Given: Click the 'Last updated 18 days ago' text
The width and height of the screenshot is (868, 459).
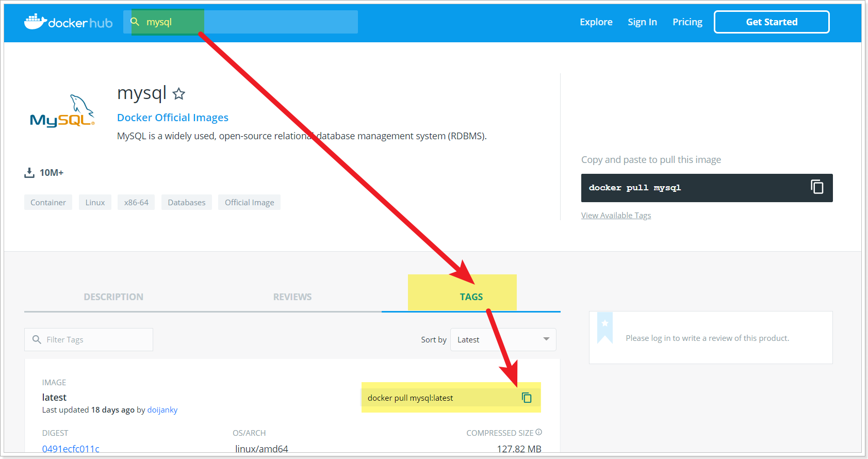Looking at the screenshot, I should point(88,410).
